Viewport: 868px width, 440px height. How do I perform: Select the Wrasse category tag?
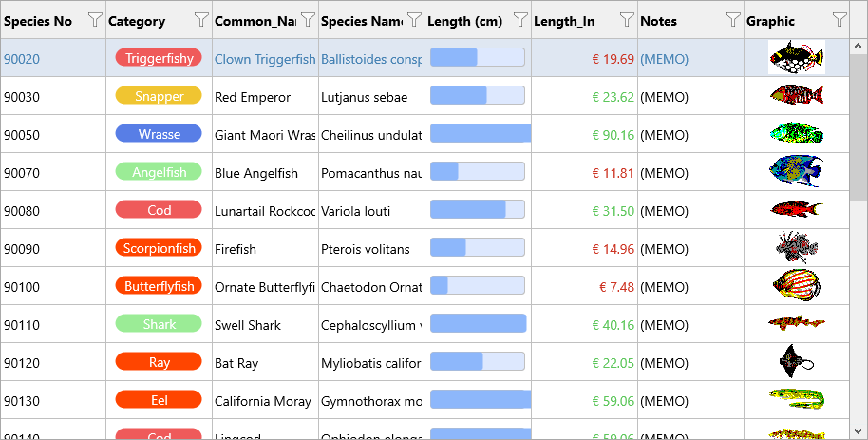pos(159,134)
